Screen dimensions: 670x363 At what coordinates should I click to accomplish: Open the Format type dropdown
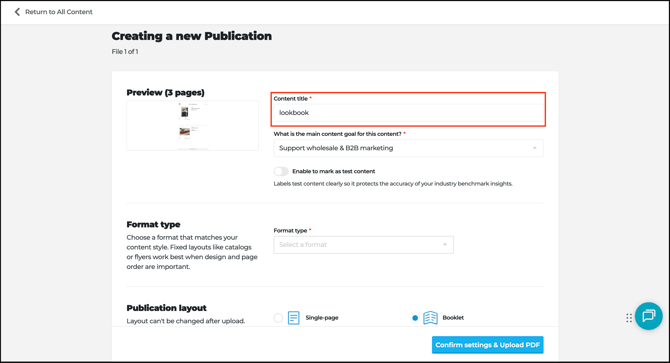point(363,245)
